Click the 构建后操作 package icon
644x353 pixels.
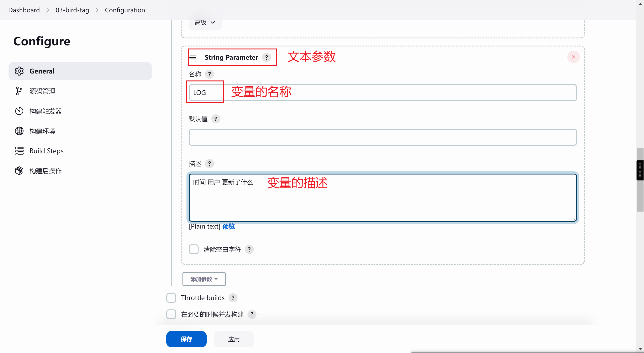pos(19,171)
